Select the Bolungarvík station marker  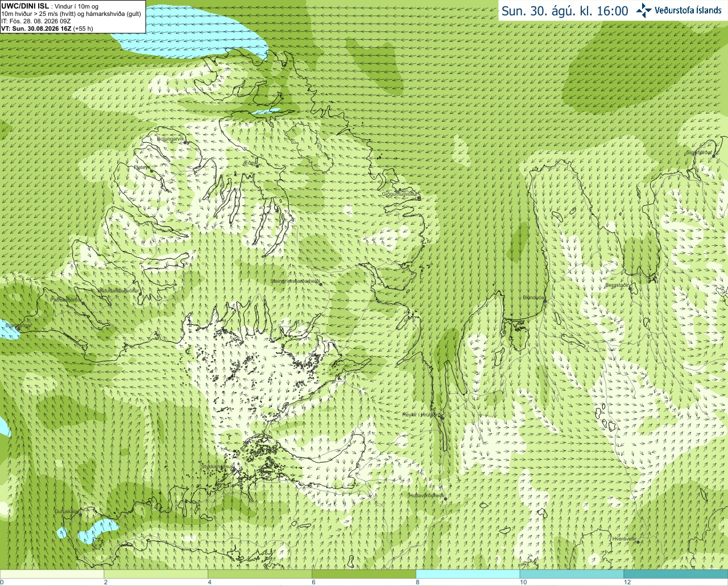186,143
